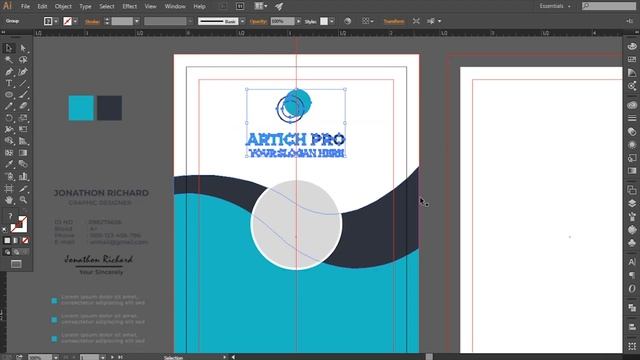
Task: Enable Draw Normal mode
Action: pyautogui.click(x=7, y=252)
